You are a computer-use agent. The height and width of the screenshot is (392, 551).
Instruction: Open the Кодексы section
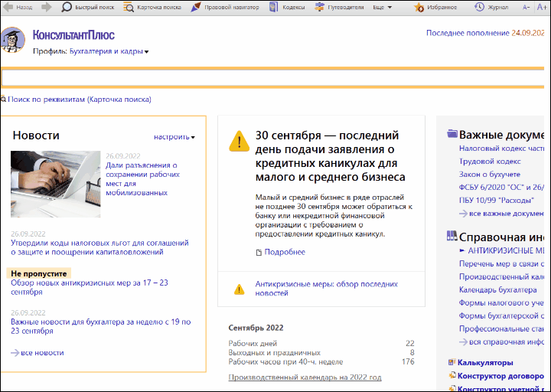(287, 7)
